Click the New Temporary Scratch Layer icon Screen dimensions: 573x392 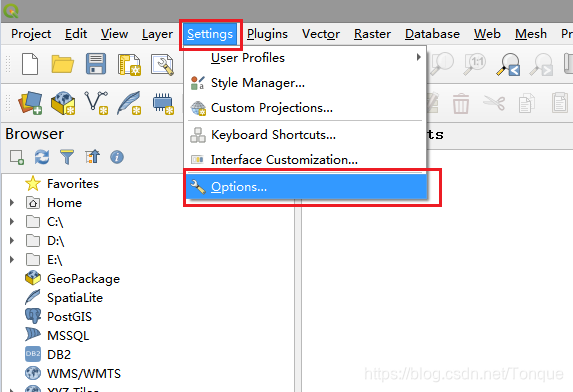click(163, 104)
